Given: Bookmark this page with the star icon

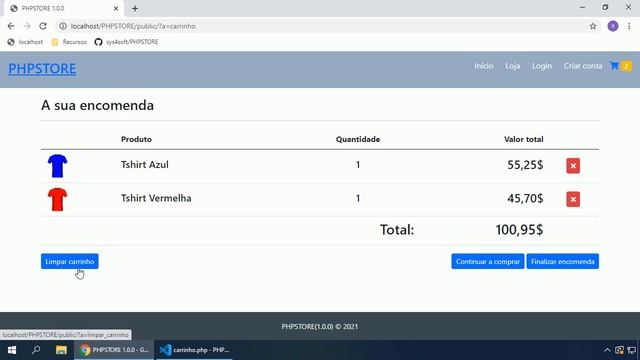Looking at the screenshot, I should coord(593,26).
